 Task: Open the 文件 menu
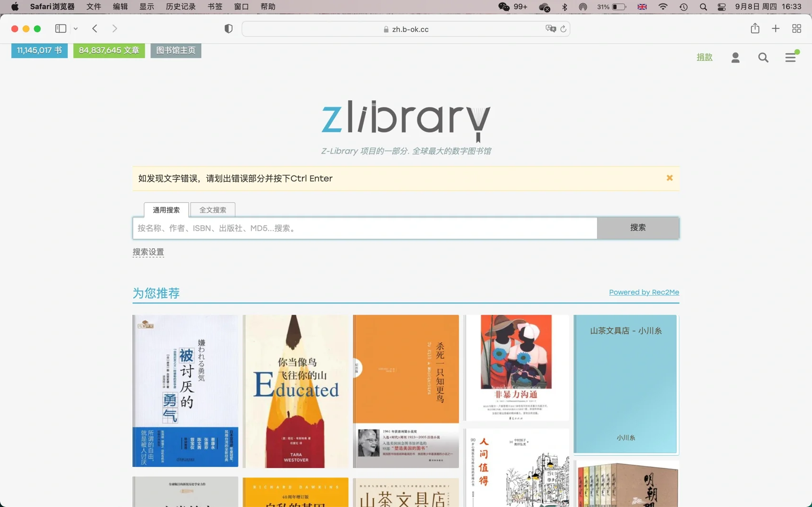point(94,7)
